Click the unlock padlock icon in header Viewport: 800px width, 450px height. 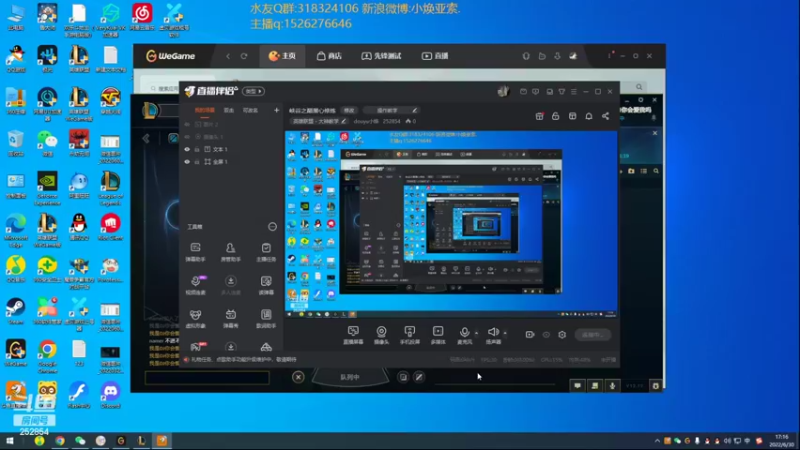pyautogui.click(x=556, y=116)
